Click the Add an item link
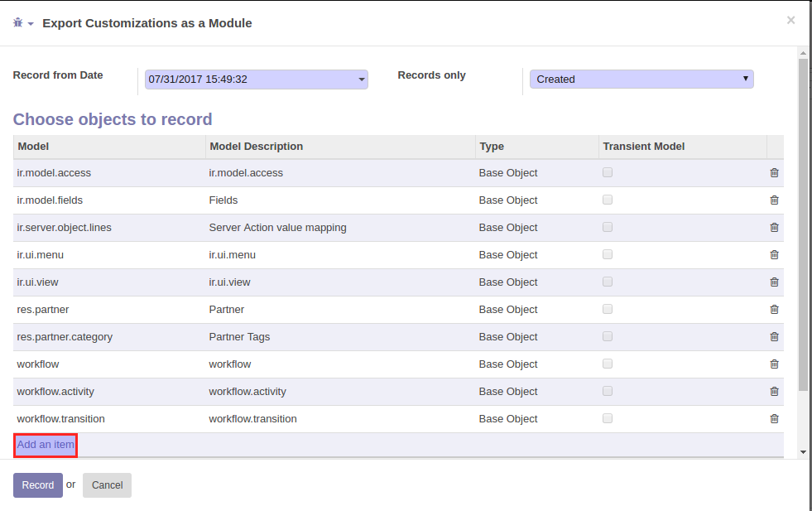812x511 pixels. pos(46,445)
